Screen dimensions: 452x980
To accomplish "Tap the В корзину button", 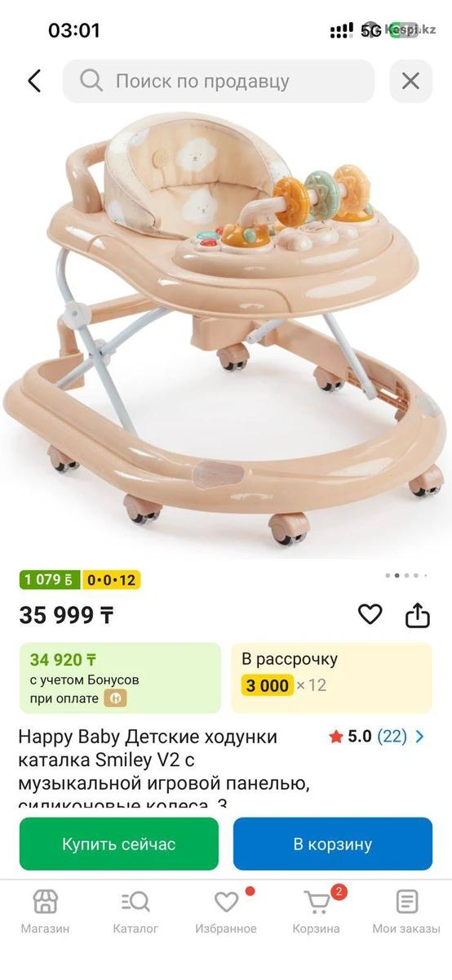I will click(x=333, y=844).
